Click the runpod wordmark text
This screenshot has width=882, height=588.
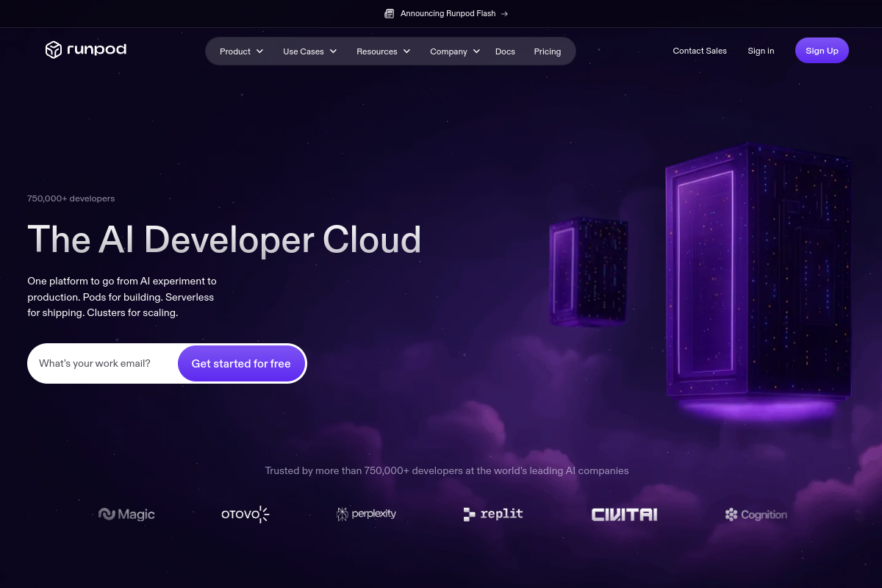96,50
